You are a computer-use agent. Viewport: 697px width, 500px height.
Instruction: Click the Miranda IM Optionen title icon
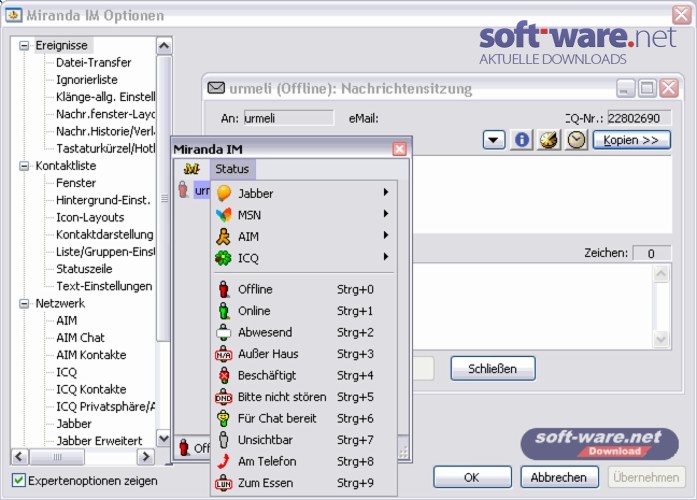(14, 15)
